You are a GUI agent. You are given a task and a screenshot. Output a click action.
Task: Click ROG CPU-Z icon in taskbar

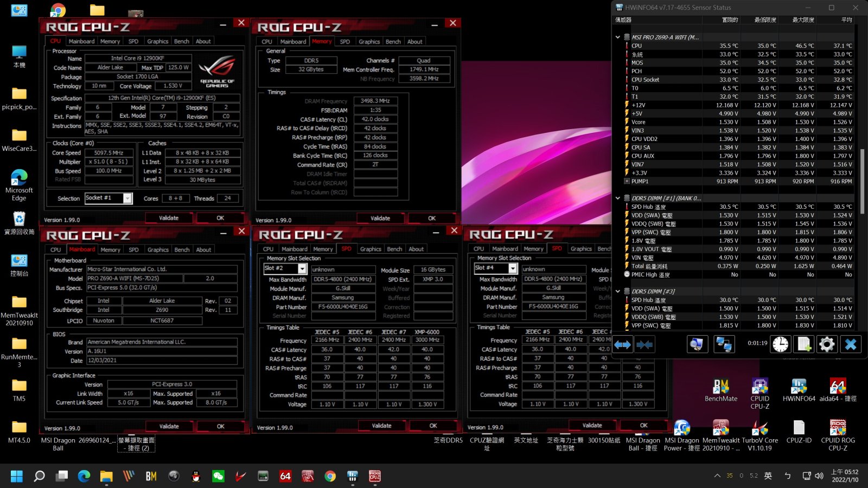click(x=374, y=476)
